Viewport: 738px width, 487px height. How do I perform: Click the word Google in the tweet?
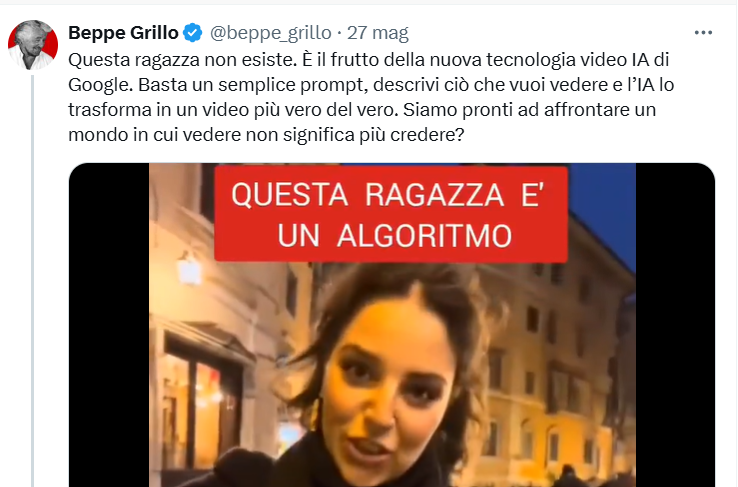pyautogui.click(x=101, y=85)
